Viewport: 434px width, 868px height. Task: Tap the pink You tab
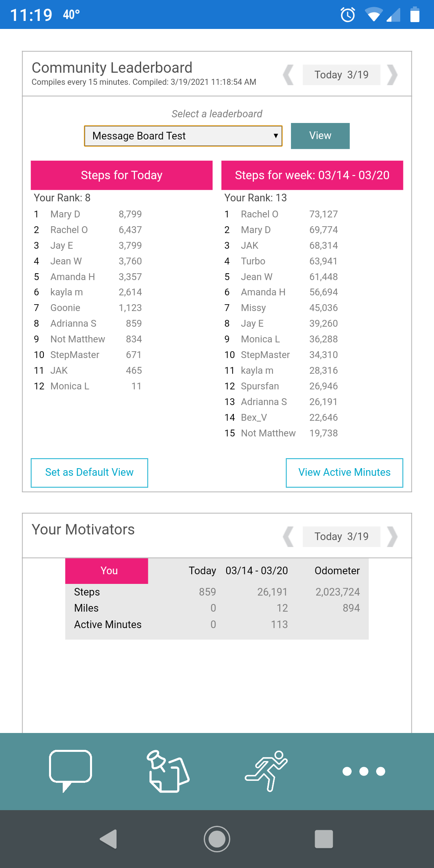(x=107, y=571)
